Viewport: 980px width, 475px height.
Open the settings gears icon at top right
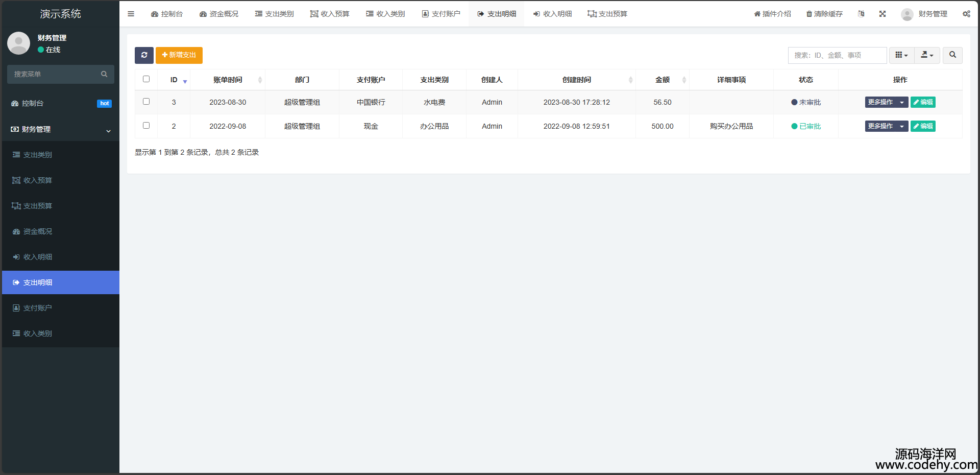pyautogui.click(x=966, y=14)
